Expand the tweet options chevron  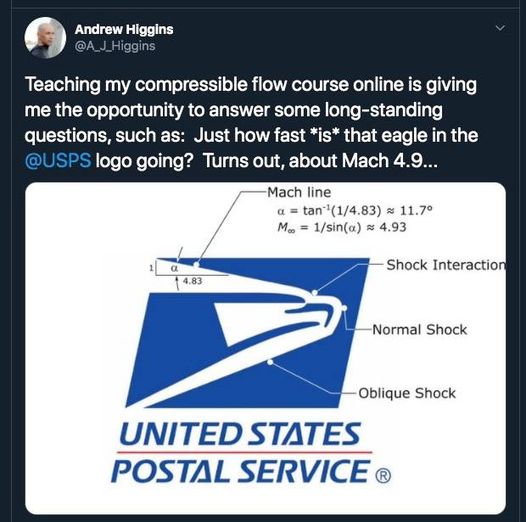click(x=500, y=28)
